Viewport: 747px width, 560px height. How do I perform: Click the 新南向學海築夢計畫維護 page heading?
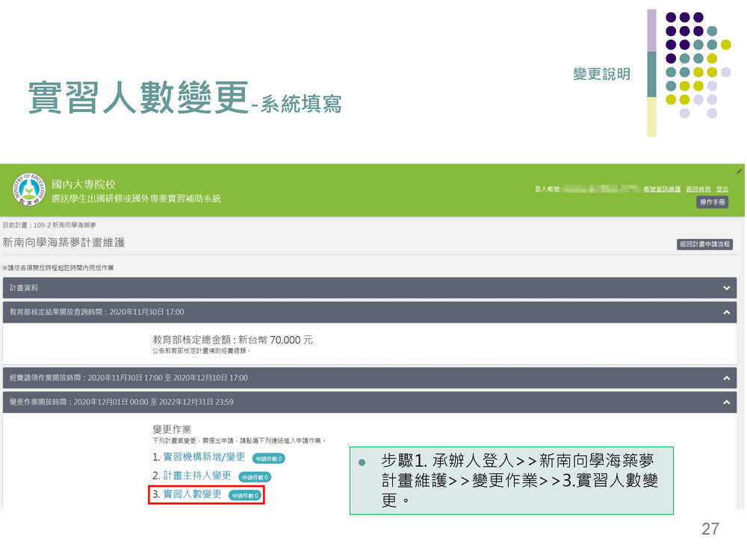(x=63, y=243)
